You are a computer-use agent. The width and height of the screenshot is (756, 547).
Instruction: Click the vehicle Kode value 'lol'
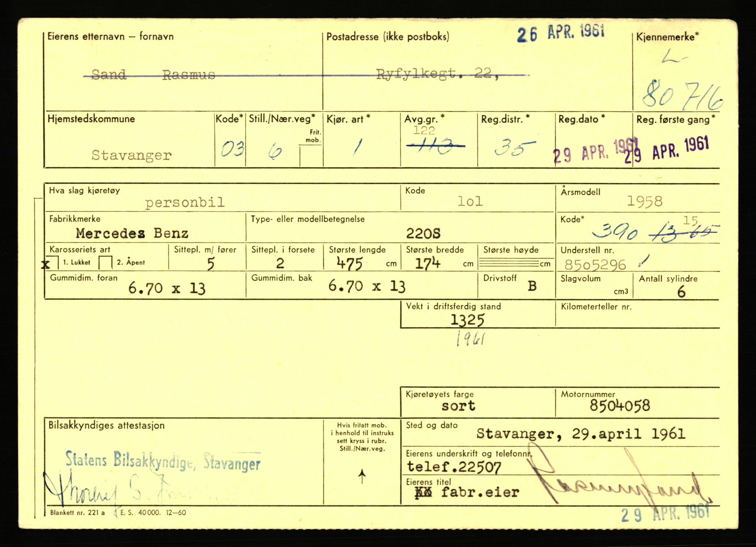[470, 201]
